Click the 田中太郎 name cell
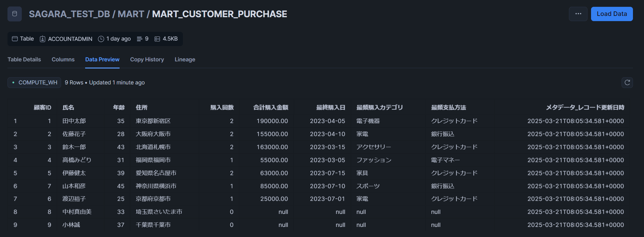644x237 pixels. (x=74, y=121)
